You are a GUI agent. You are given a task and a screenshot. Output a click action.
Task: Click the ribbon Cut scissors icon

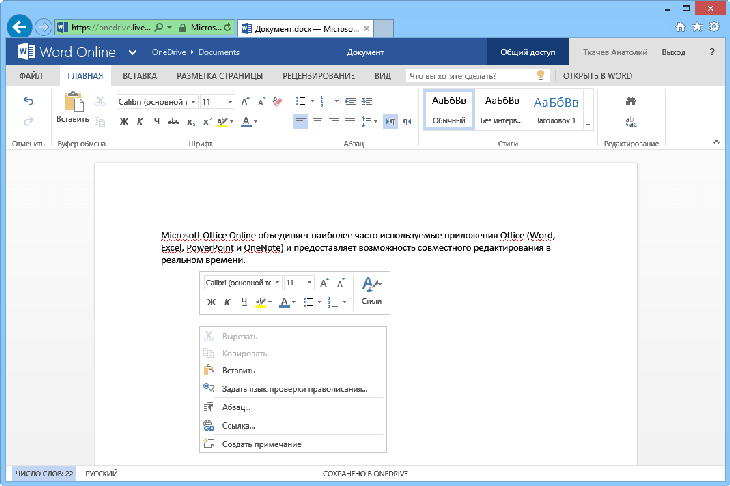pos(100,101)
